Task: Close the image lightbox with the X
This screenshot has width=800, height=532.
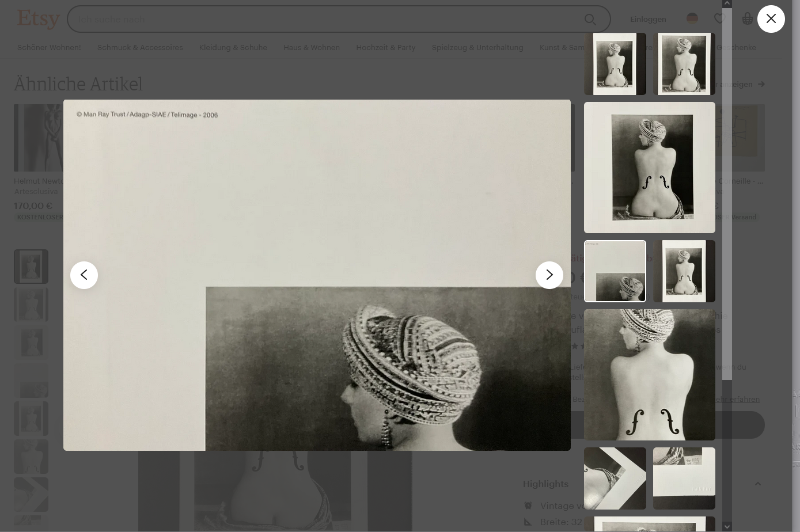Action: click(771, 19)
